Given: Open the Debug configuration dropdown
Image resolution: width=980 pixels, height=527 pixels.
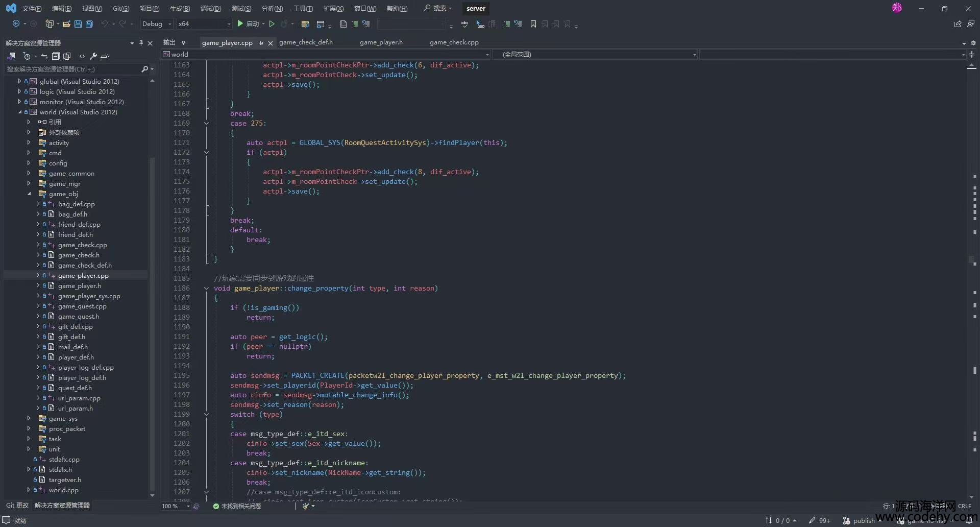Looking at the screenshot, I should pyautogui.click(x=157, y=24).
